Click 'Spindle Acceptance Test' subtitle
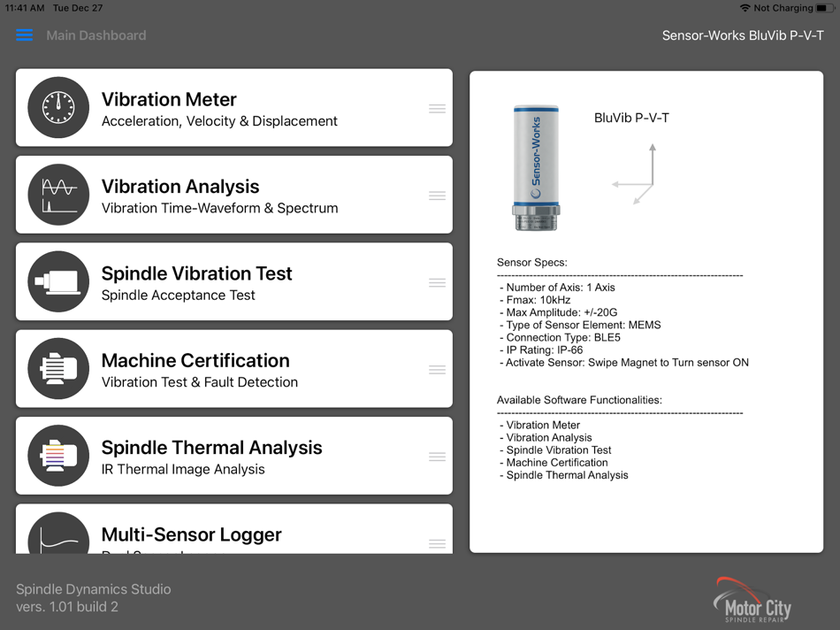Image resolution: width=840 pixels, height=630 pixels. (179, 295)
